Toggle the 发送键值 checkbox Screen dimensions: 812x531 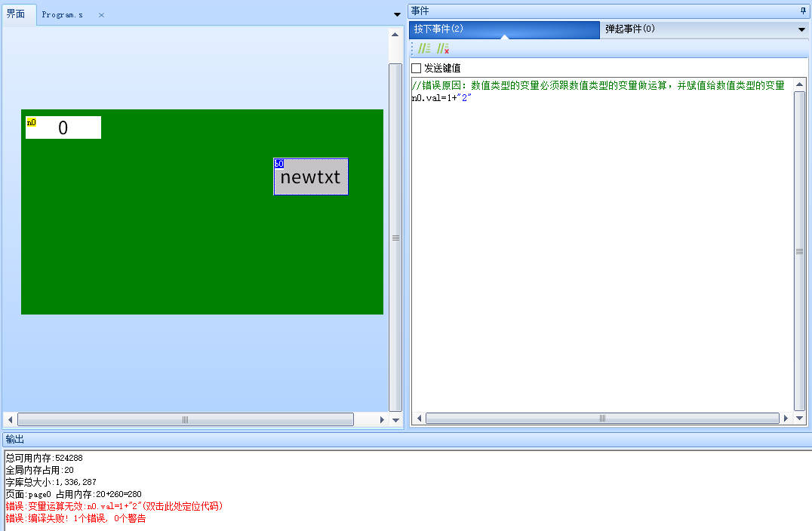(x=416, y=68)
